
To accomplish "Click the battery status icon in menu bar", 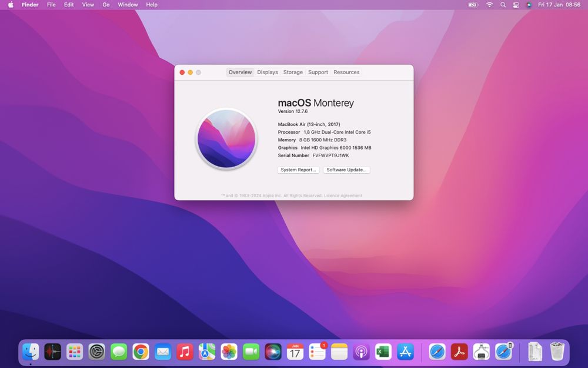I will point(473,5).
